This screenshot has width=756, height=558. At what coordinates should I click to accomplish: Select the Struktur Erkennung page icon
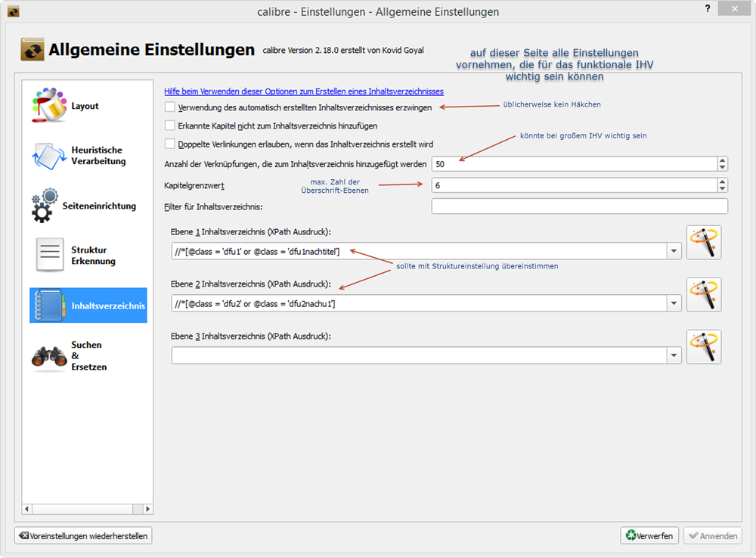[50, 256]
